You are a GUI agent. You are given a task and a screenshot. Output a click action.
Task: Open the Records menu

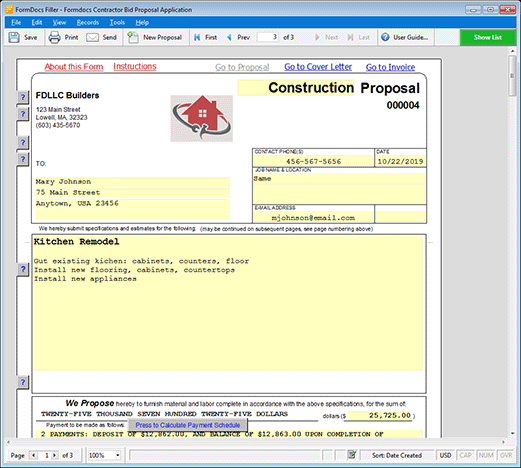tap(88, 22)
